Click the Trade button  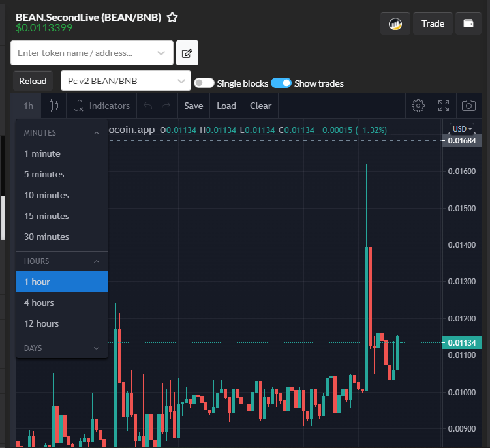(433, 23)
